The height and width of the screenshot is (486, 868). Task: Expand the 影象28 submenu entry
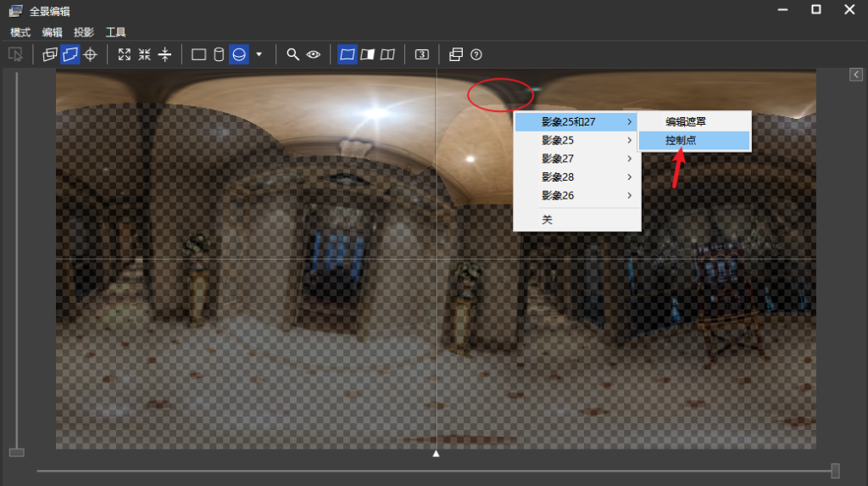[576, 176]
